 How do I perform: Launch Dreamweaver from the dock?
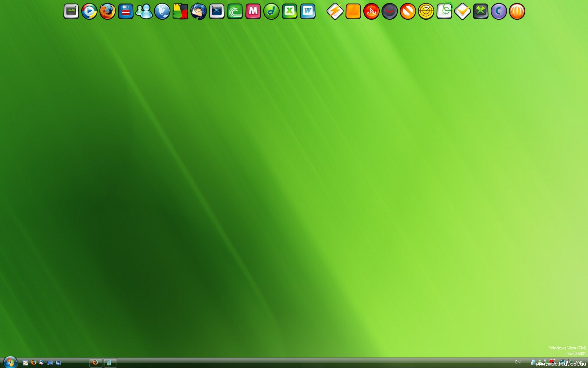(271, 11)
